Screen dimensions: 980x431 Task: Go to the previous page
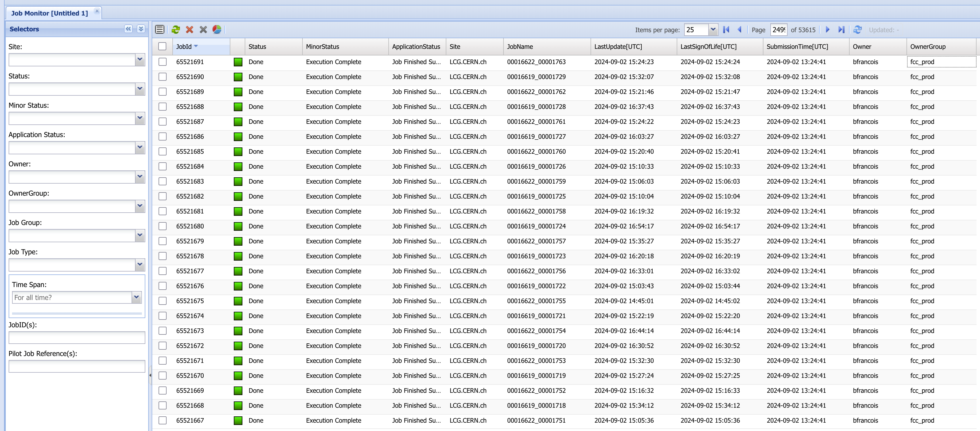coord(740,29)
